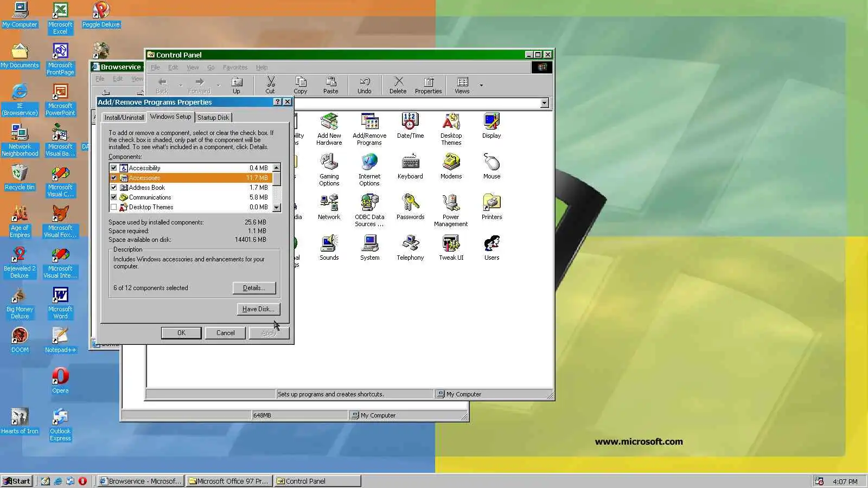Toggle the Accessibility component checkbox
868x488 pixels.
113,168
